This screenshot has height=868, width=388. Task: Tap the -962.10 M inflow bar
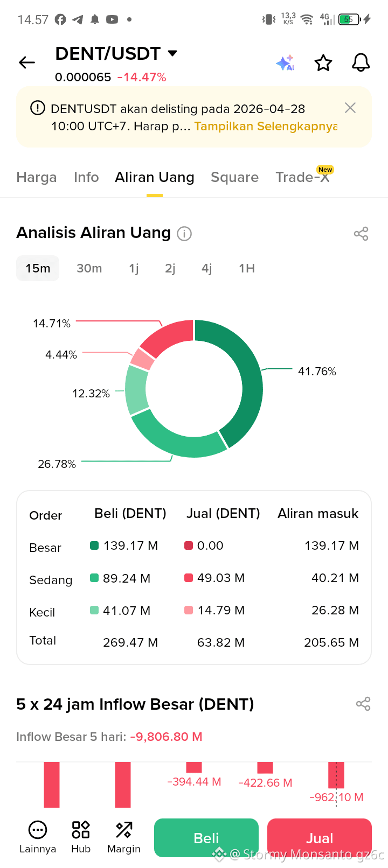[336, 775]
